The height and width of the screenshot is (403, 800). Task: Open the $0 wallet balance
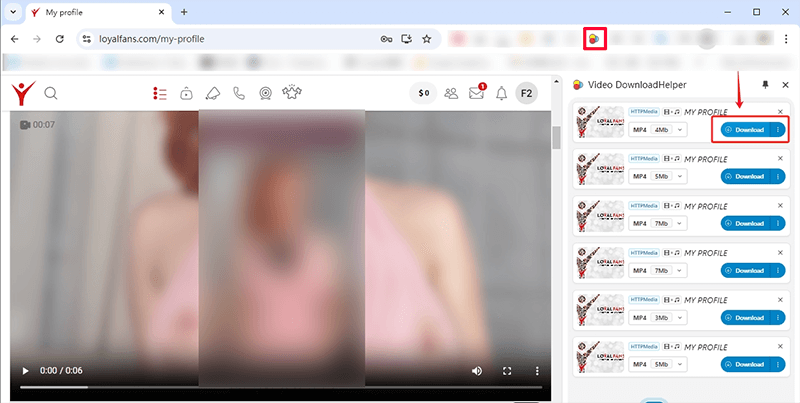[x=423, y=93]
